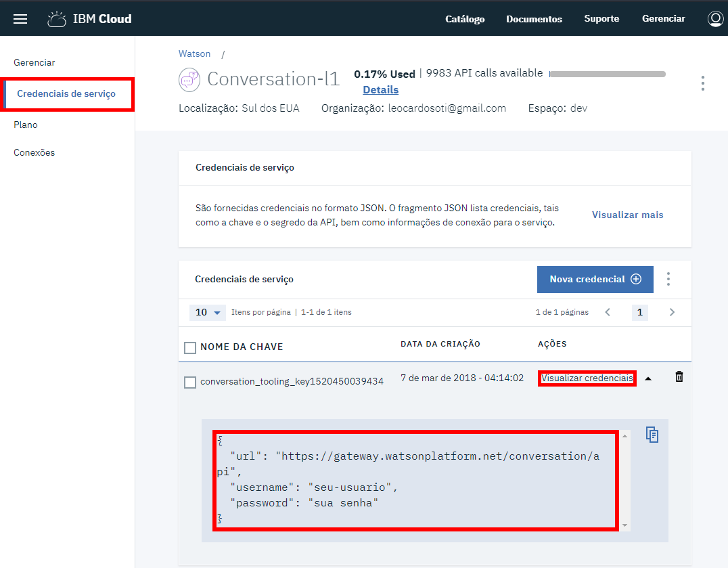Copy credentials JSON with the copy icon
728x568 pixels.
tap(652, 435)
